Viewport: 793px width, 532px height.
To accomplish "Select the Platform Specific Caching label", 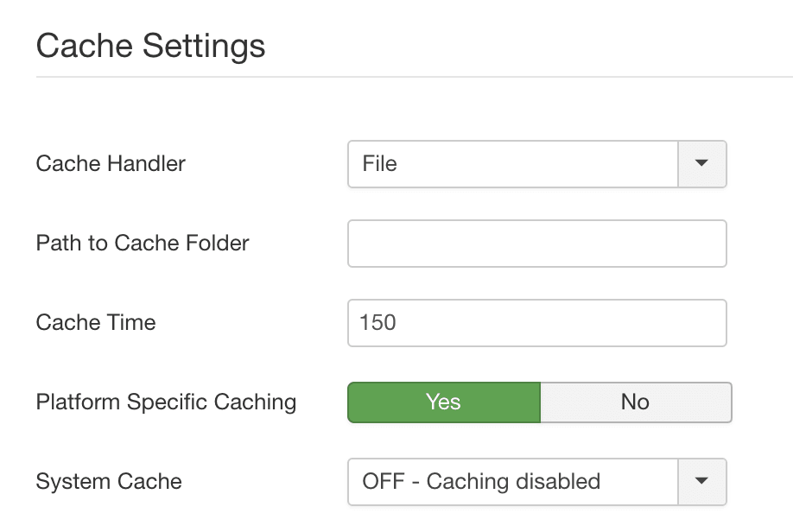I will [x=165, y=402].
